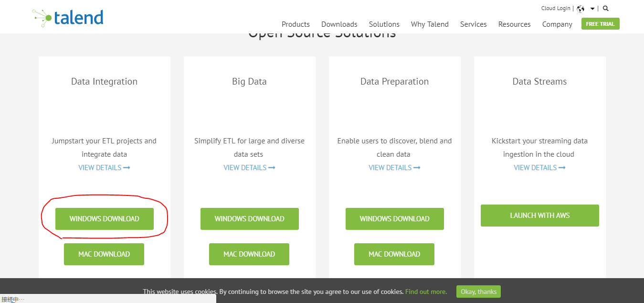The height and width of the screenshot is (303, 644).
Task: Accept cookies with Okay, thanks
Action: 479,292
